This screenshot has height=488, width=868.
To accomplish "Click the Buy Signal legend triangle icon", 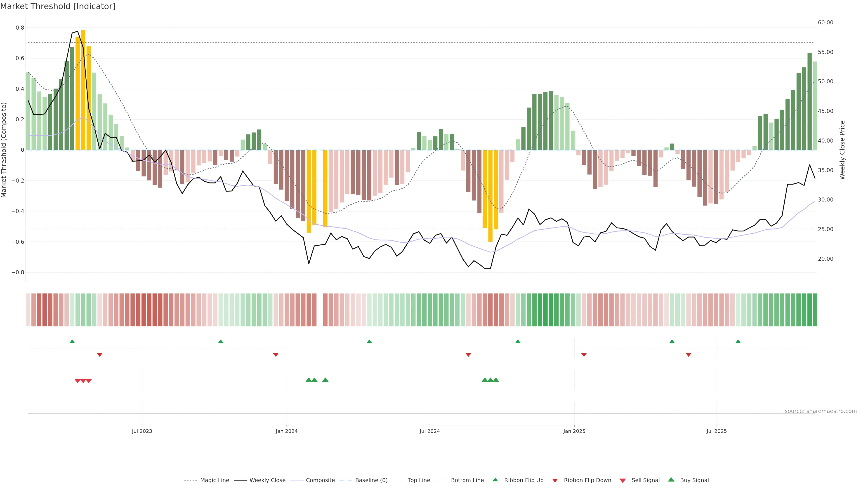I will point(671,480).
